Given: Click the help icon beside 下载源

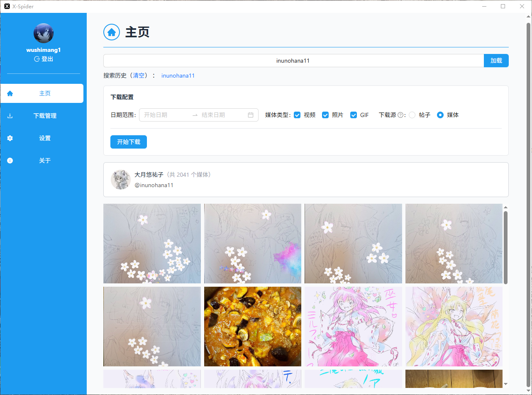Looking at the screenshot, I should pos(400,115).
